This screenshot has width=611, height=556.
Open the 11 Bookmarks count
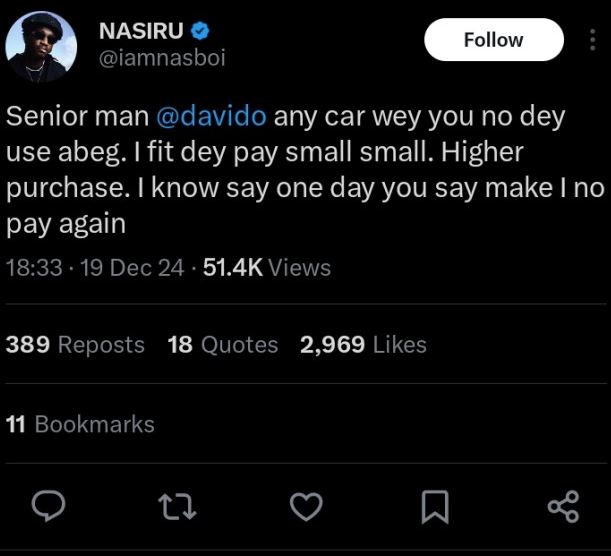pyautogui.click(x=80, y=424)
